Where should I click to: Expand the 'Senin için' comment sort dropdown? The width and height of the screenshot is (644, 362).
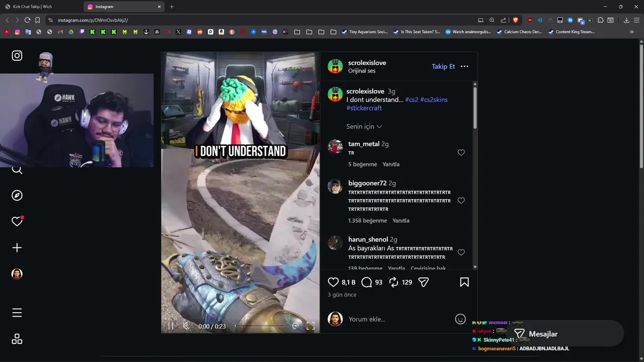click(x=364, y=126)
